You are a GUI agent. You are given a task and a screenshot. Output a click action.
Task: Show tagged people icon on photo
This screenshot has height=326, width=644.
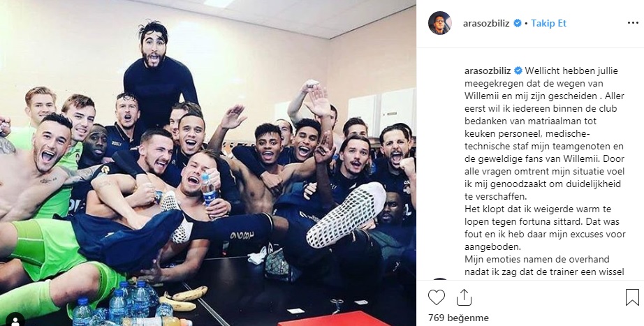[x=15, y=320]
